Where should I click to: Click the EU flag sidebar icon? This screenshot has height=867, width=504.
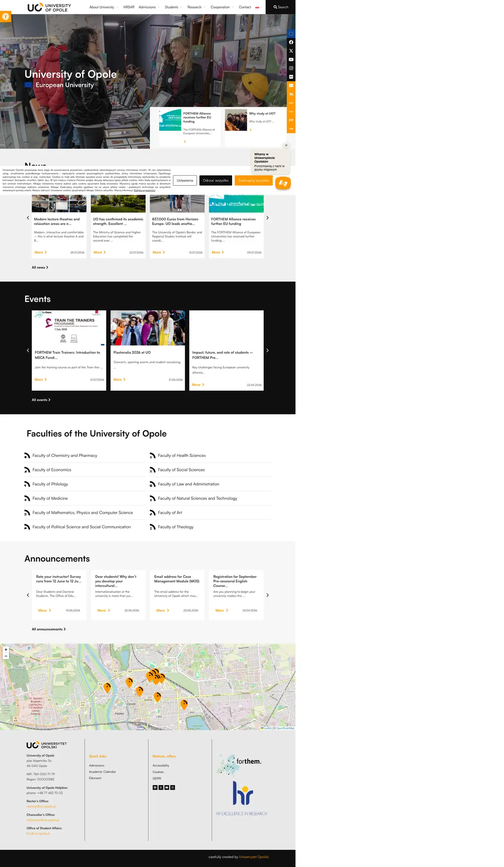click(x=291, y=34)
